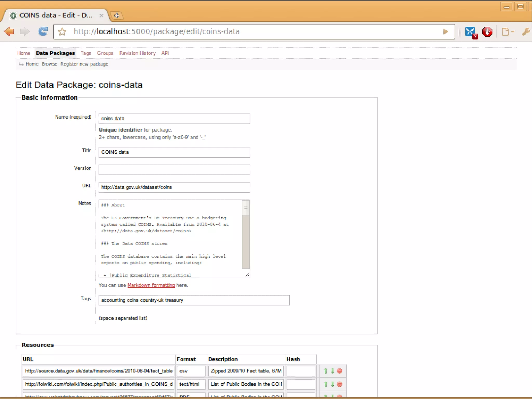Open the page menu dropdown
Viewport: 532px width, 399px height.
point(507,32)
